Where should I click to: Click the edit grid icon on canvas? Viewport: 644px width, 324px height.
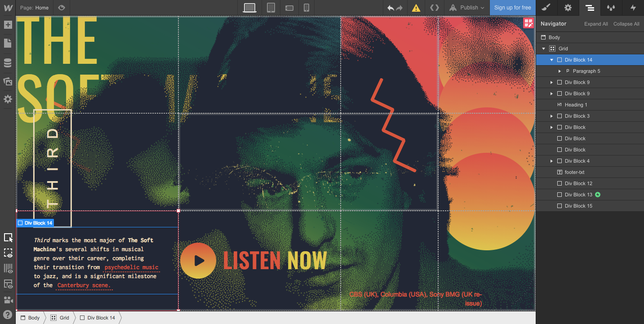[x=529, y=23]
